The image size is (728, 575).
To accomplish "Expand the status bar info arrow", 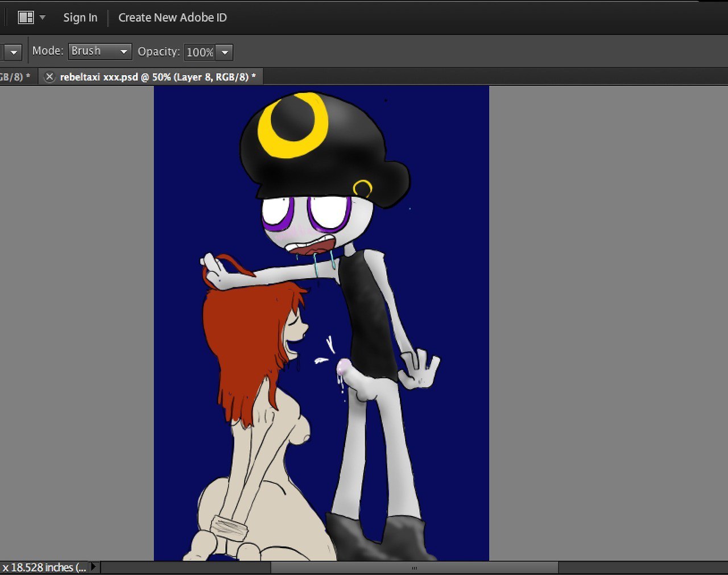I will pyautogui.click(x=94, y=567).
